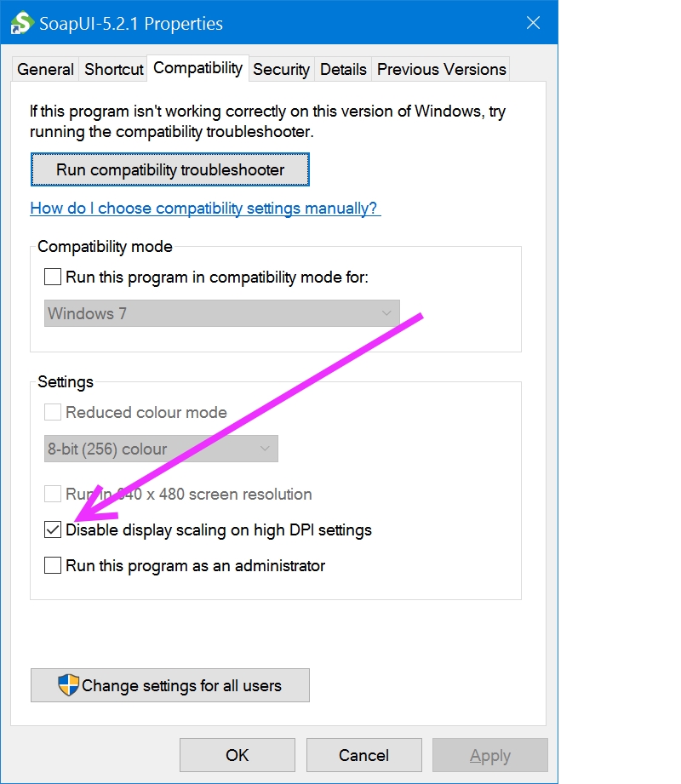Enable Run this program in compatibility mode

[x=52, y=277]
